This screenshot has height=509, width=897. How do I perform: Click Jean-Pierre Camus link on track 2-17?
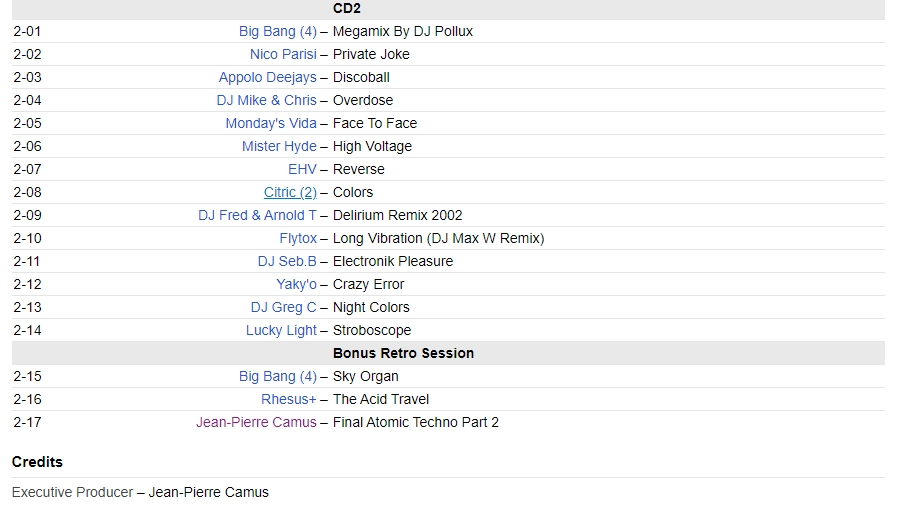(x=256, y=422)
